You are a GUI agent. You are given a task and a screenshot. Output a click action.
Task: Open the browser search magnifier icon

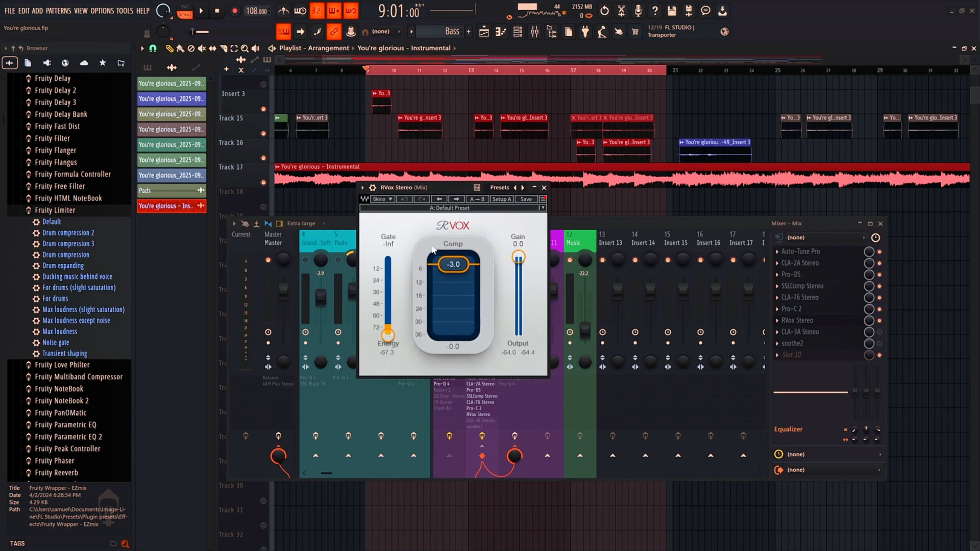pos(125,543)
